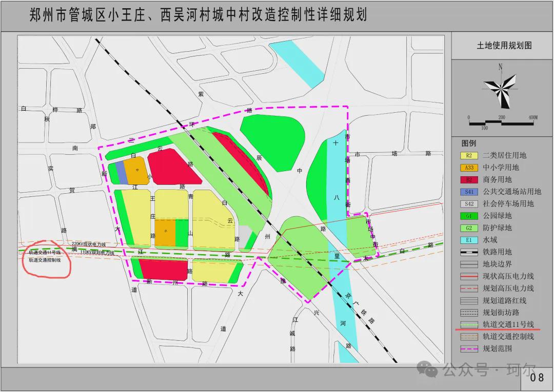The width and height of the screenshot is (554, 392).
Task: Click the 地块边界 legend line symbol
Action: (x=469, y=264)
